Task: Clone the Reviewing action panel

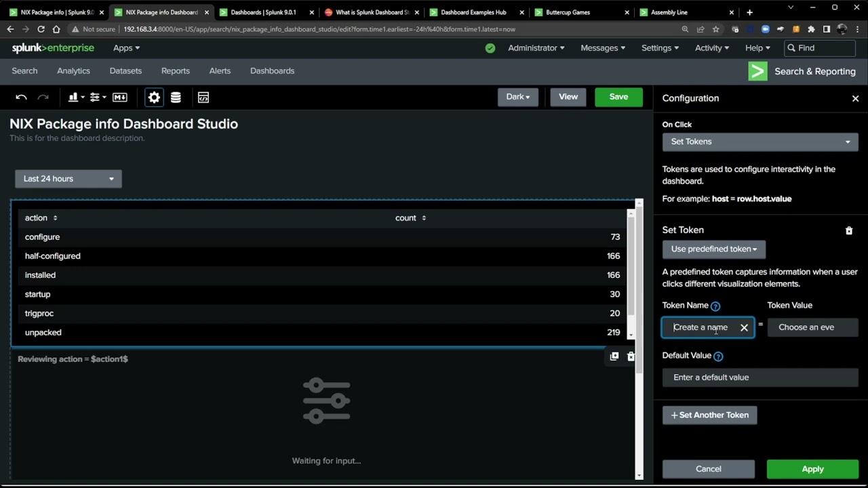Action: pyautogui.click(x=614, y=357)
